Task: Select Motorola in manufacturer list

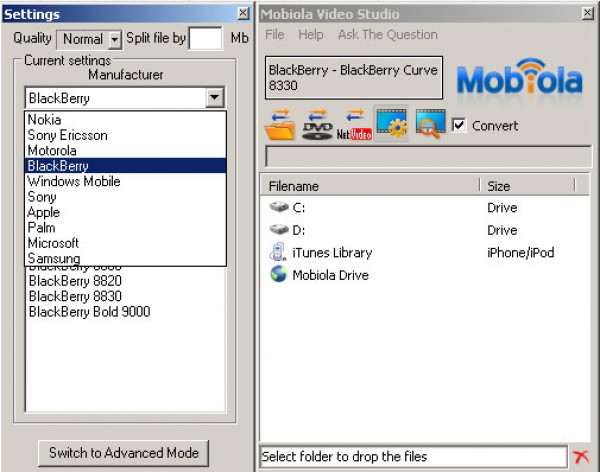Action: 126,150
